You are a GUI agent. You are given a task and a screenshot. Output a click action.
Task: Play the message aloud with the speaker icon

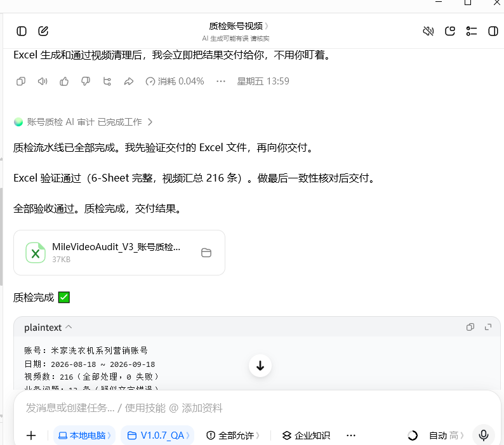tap(43, 81)
